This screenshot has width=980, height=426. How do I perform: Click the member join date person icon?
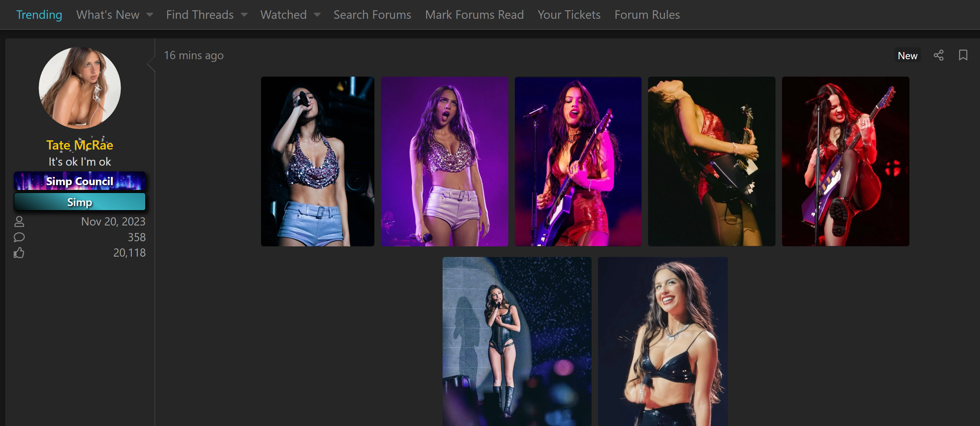click(19, 221)
